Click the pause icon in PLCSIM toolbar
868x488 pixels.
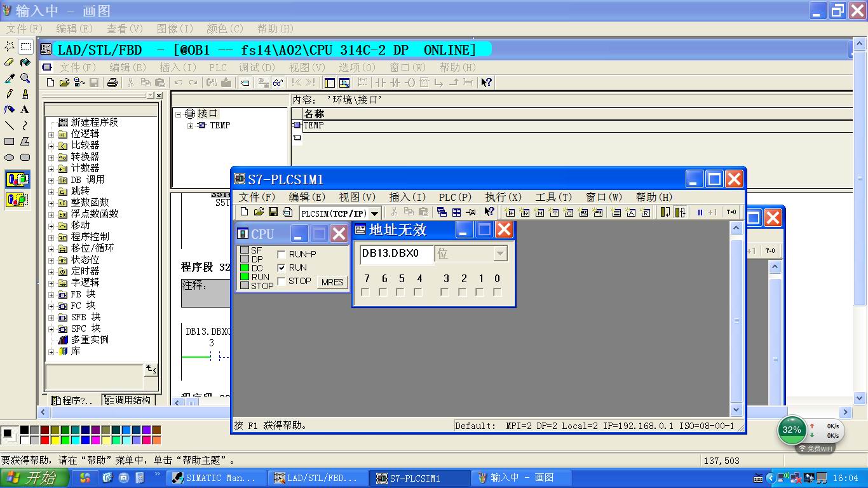click(700, 212)
